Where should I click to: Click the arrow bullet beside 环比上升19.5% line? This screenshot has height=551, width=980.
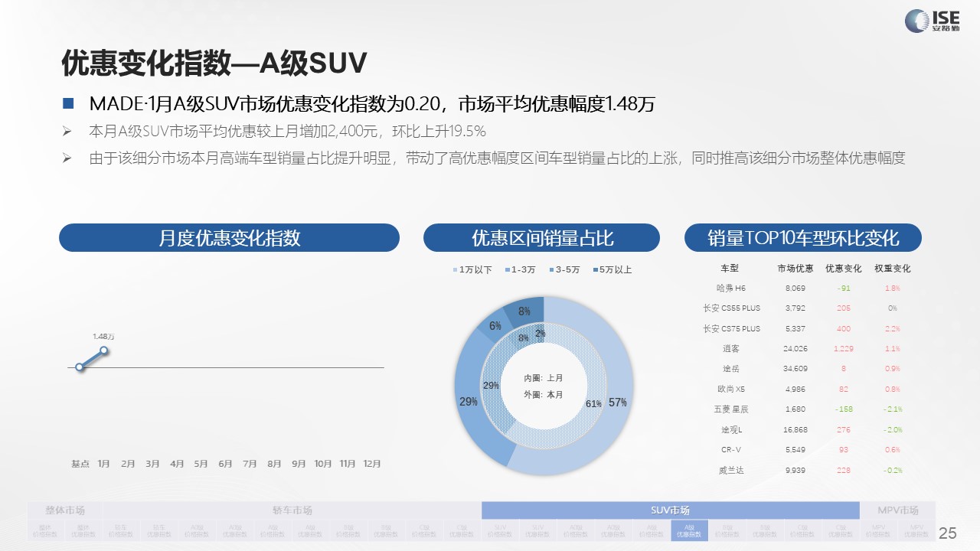pos(67,131)
